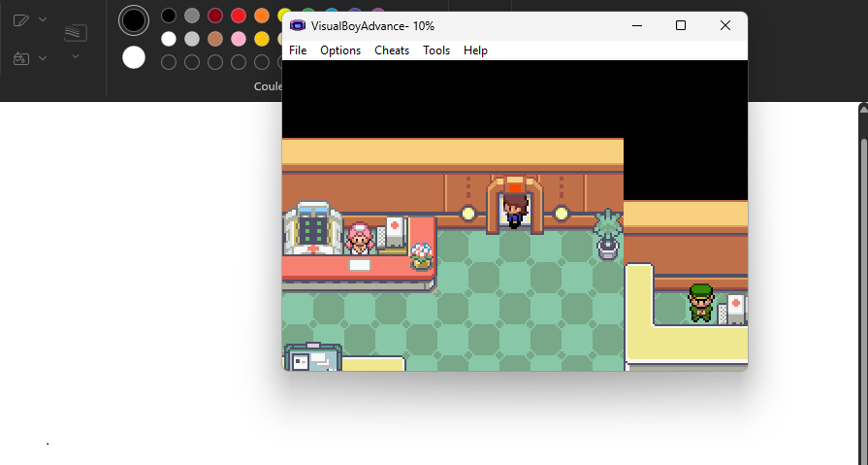Click the line thickness size icon in Paint
The width and height of the screenshot is (868, 465).
(76, 33)
